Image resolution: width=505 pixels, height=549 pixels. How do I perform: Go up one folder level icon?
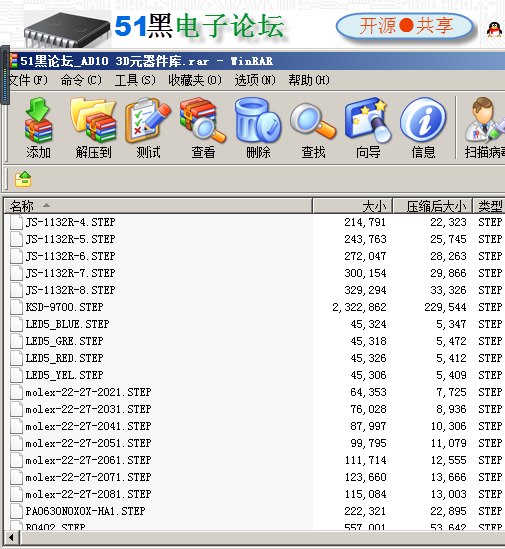(23, 179)
